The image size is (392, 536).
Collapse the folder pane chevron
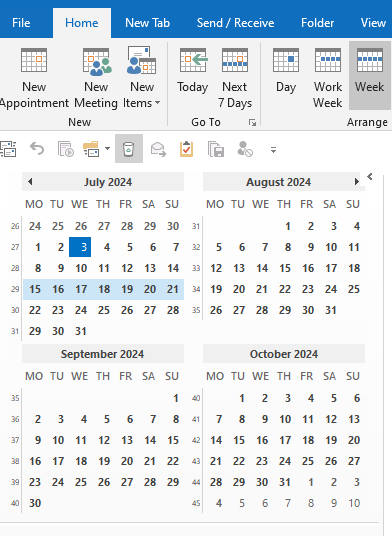point(370,176)
